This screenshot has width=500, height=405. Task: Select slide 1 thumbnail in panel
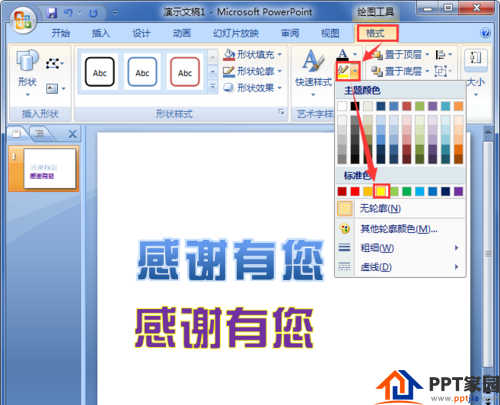click(50, 169)
